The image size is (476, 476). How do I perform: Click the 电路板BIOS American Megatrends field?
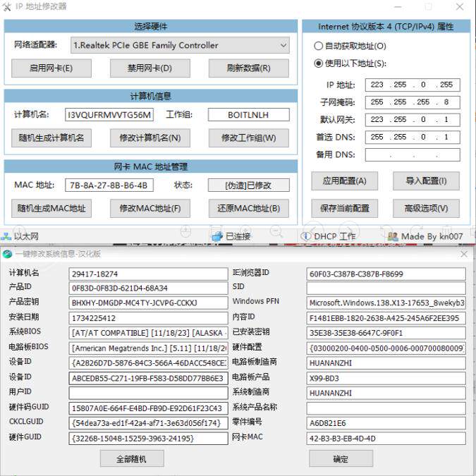pyautogui.click(x=148, y=348)
